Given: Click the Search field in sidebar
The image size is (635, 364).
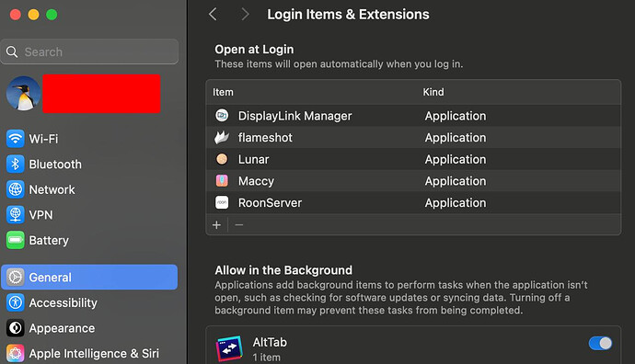Looking at the screenshot, I should [89, 51].
